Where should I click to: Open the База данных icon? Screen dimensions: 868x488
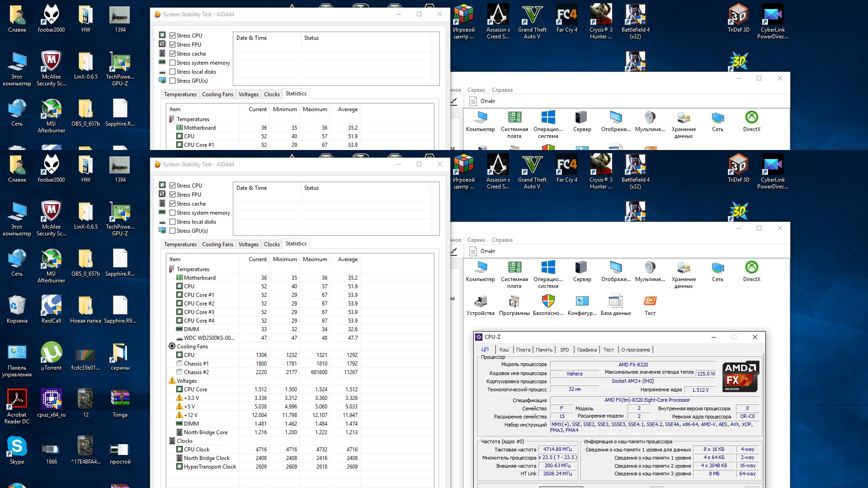615,301
